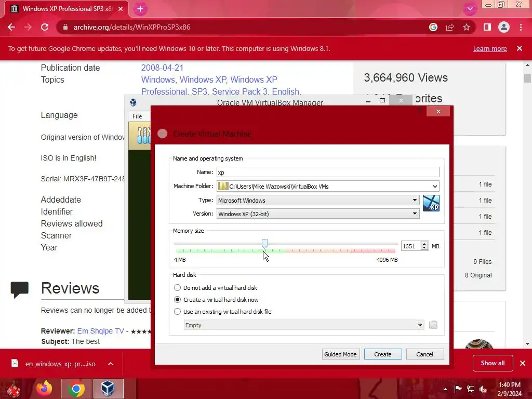Close the Chrome downloads bar

(523, 363)
